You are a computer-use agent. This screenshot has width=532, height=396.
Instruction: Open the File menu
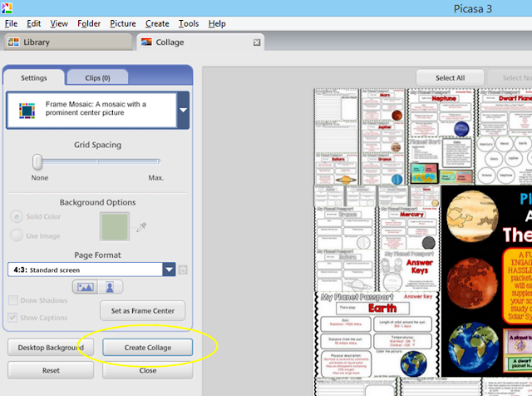click(11, 24)
